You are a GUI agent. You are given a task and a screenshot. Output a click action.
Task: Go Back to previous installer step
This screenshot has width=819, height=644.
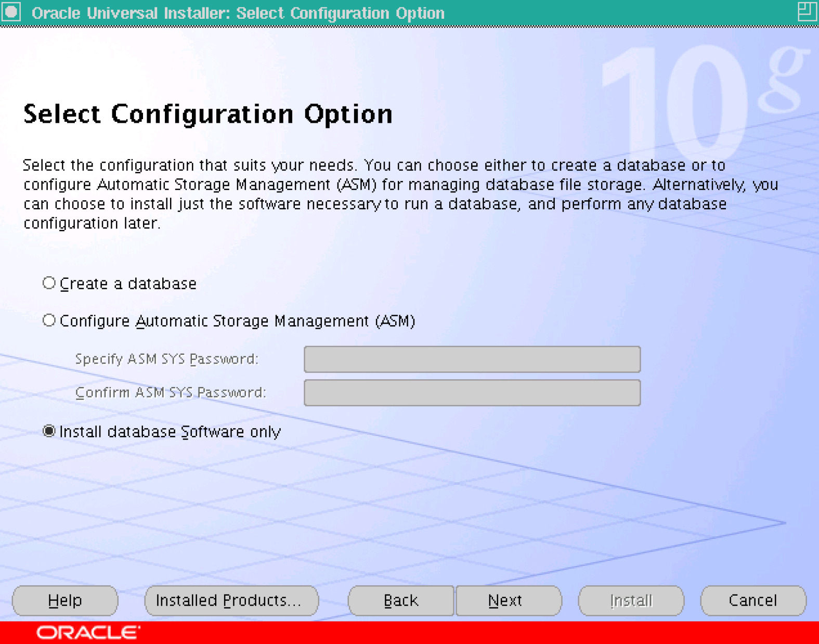(x=401, y=601)
